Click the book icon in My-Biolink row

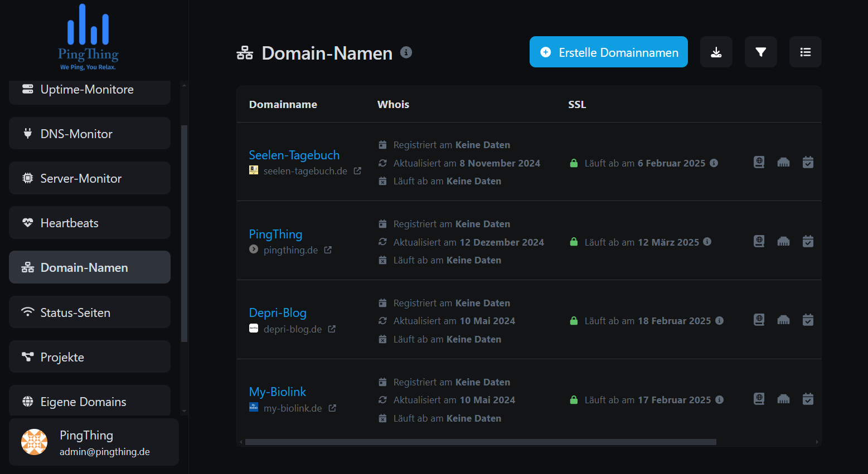[x=759, y=399]
